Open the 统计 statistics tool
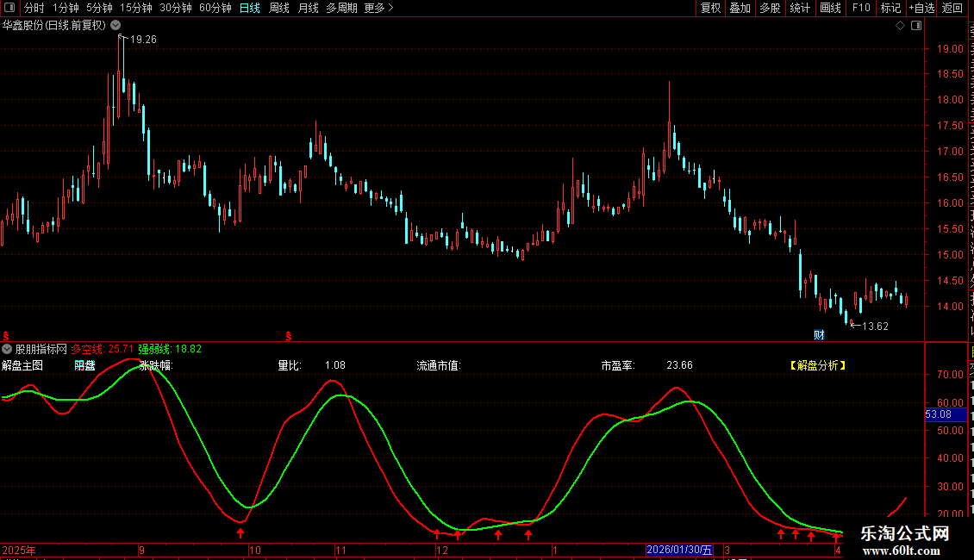The image size is (974, 560). (x=800, y=8)
